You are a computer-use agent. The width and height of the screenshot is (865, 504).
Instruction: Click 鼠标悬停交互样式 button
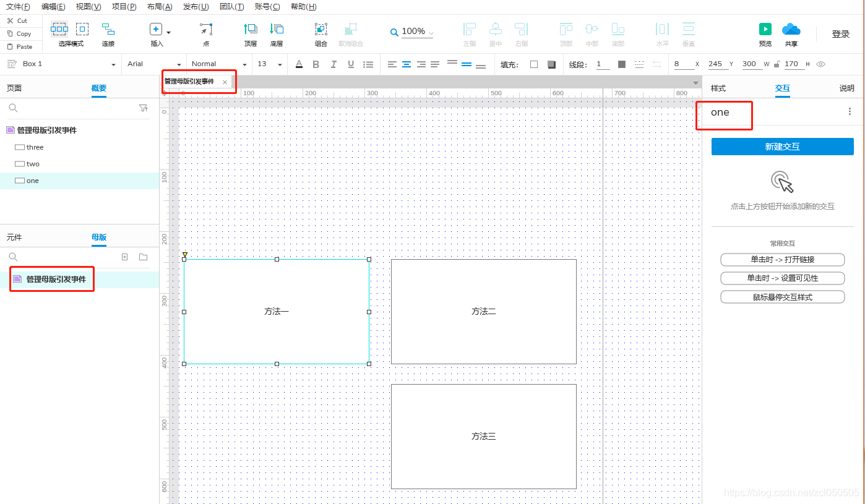[783, 297]
